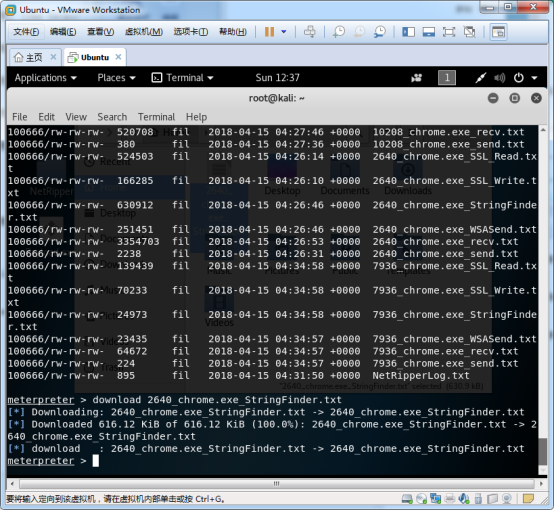554x510 pixels.
Task: Click the meterpreter prompt cursor
Action: [x=96, y=461]
